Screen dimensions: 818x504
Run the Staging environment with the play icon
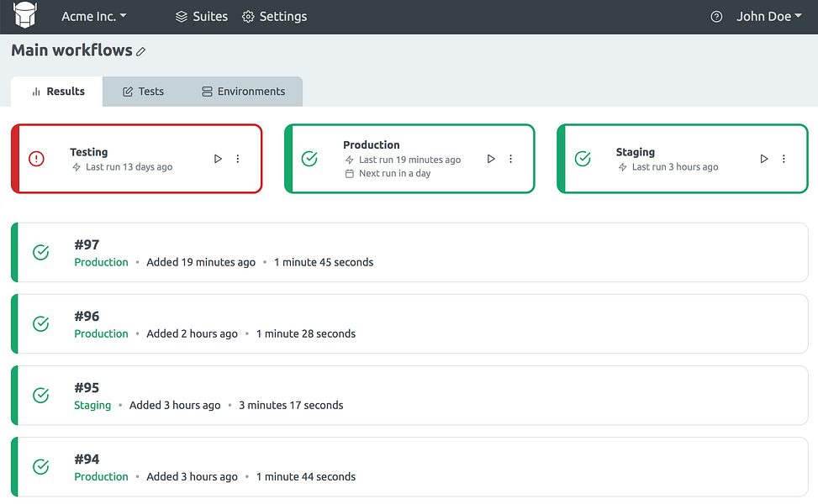tap(763, 159)
